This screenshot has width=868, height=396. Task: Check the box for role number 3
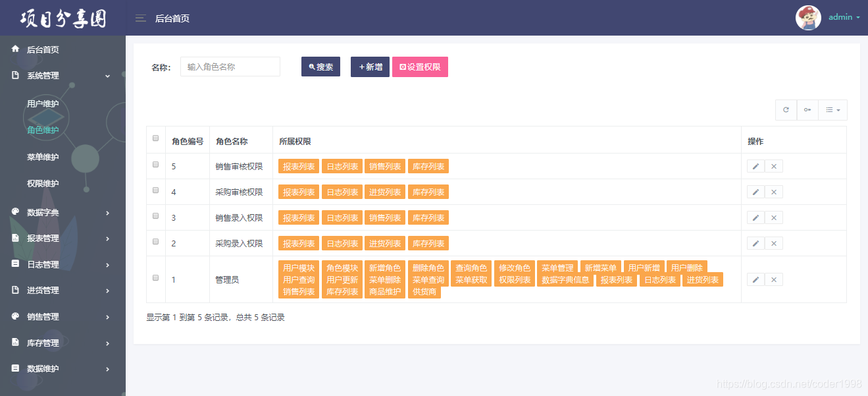pyautogui.click(x=156, y=215)
